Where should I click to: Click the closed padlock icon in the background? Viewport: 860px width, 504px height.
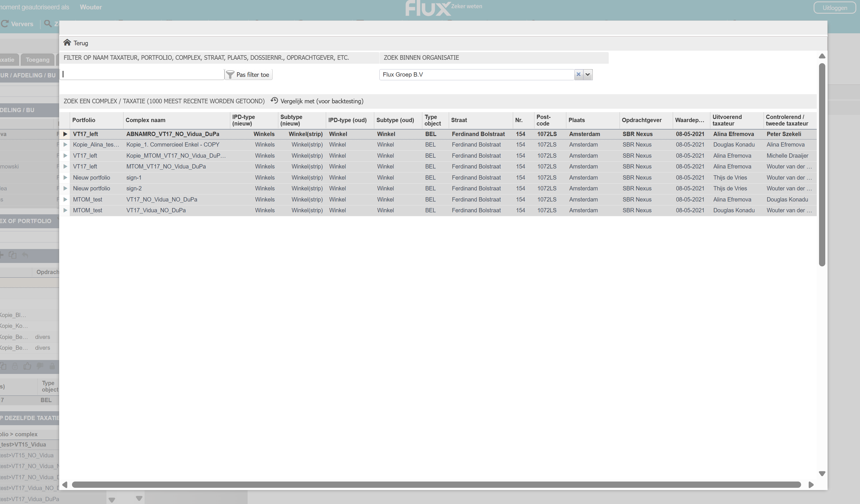15,367
